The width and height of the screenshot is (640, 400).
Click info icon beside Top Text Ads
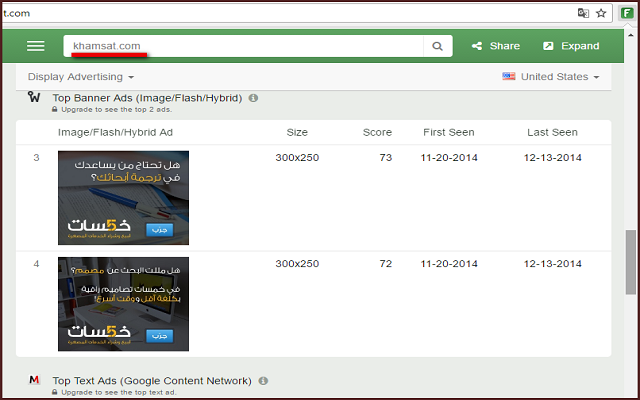(263, 381)
